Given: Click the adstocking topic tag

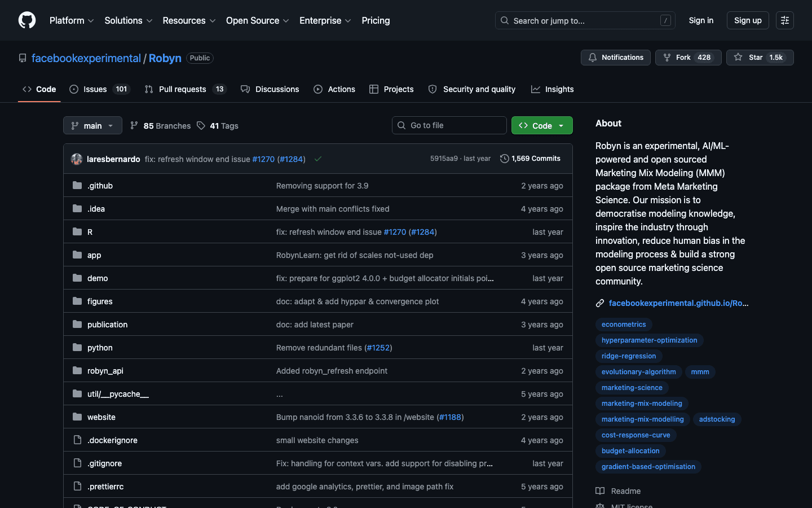Looking at the screenshot, I should [717, 419].
